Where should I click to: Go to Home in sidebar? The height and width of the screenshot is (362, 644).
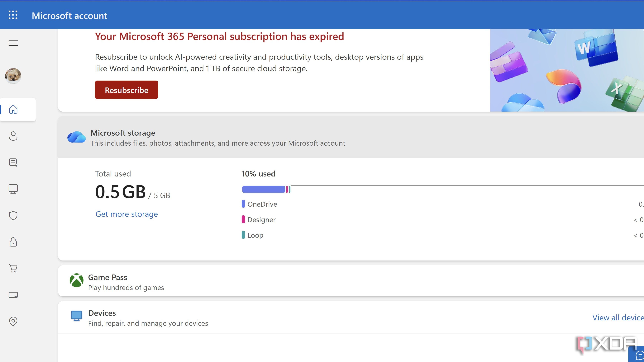[13, 109]
